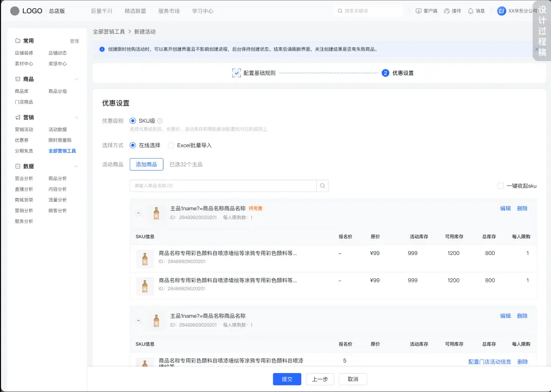Open 奖惩中心 in sidebar
Image resolution: width=551 pixels, height=392 pixels.
(x=57, y=64)
